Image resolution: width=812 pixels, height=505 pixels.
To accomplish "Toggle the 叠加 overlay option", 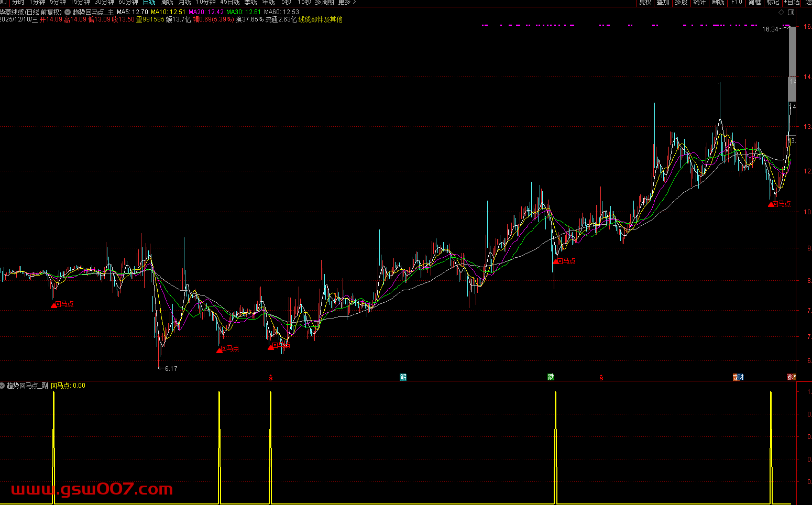I will point(663,3).
